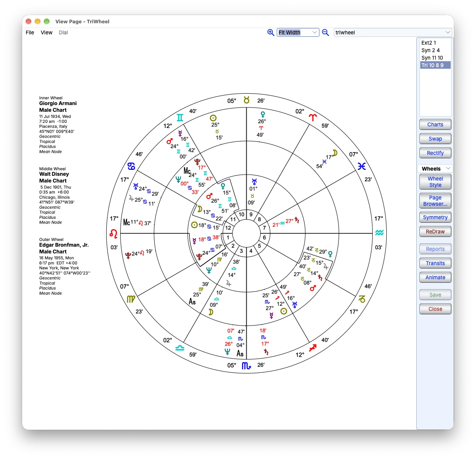Click the large red Aries glyph on the outer rim
Viewport: 476px width, 459px height.
click(x=313, y=117)
